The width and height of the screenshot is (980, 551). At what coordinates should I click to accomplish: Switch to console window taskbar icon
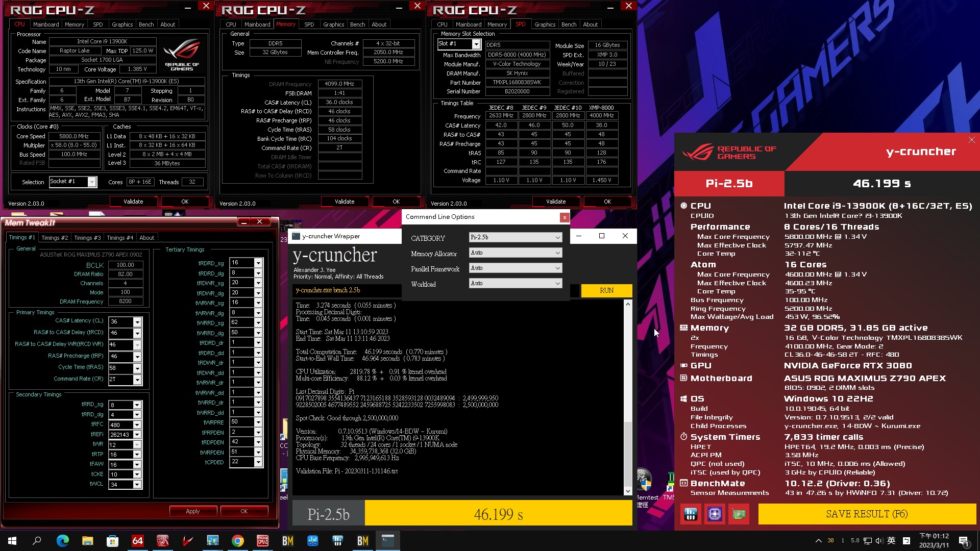[x=387, y=541]
